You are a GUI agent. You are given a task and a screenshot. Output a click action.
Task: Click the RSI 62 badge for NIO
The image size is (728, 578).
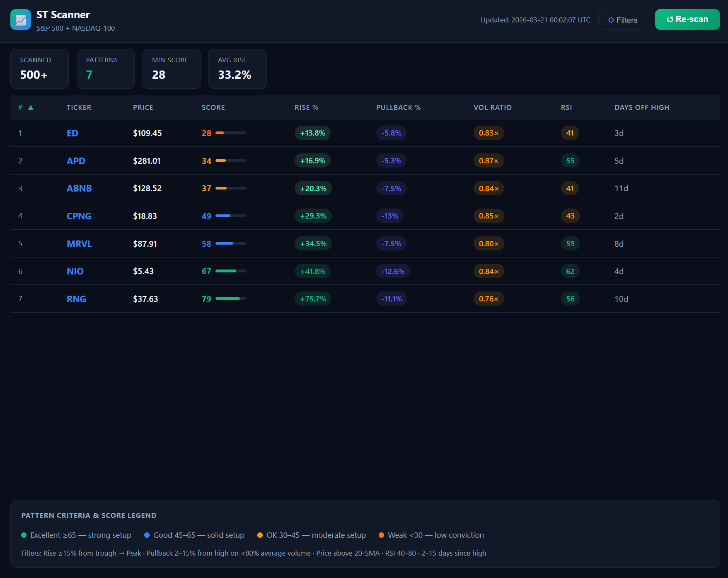[x=570, y=271]
